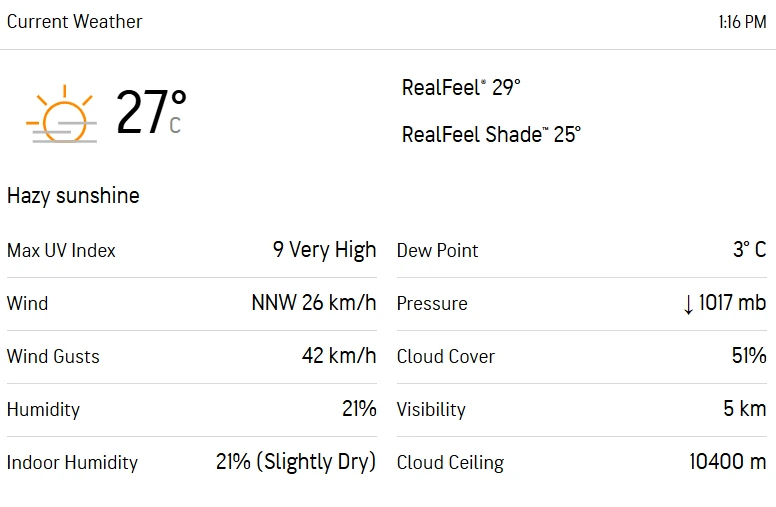Image resolution: width=776 pixels, height=507 pixels.
Task: Select the Cloud Ceiling 10400 m value
Action: [x=728, y=461]
